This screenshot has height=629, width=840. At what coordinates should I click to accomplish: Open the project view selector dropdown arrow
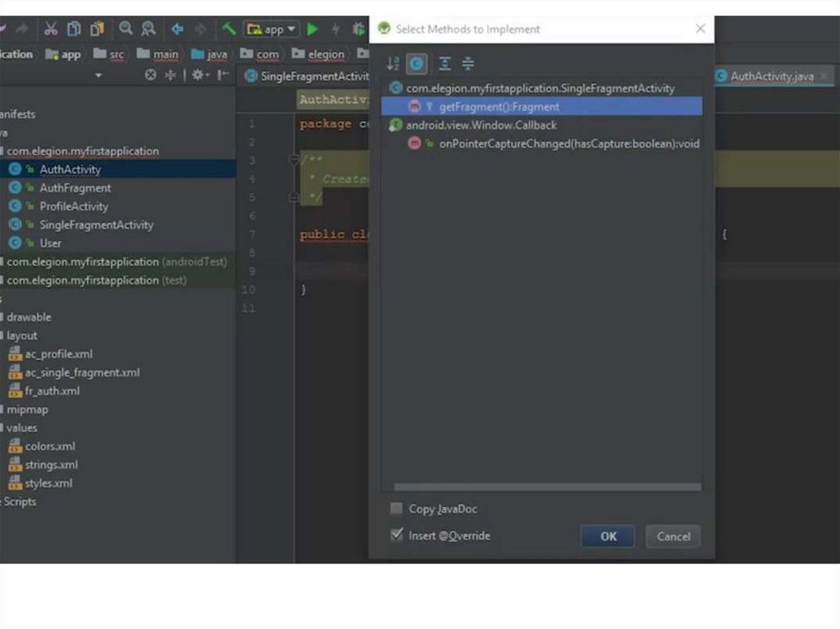pyautogui.click(x=98, y=75)
